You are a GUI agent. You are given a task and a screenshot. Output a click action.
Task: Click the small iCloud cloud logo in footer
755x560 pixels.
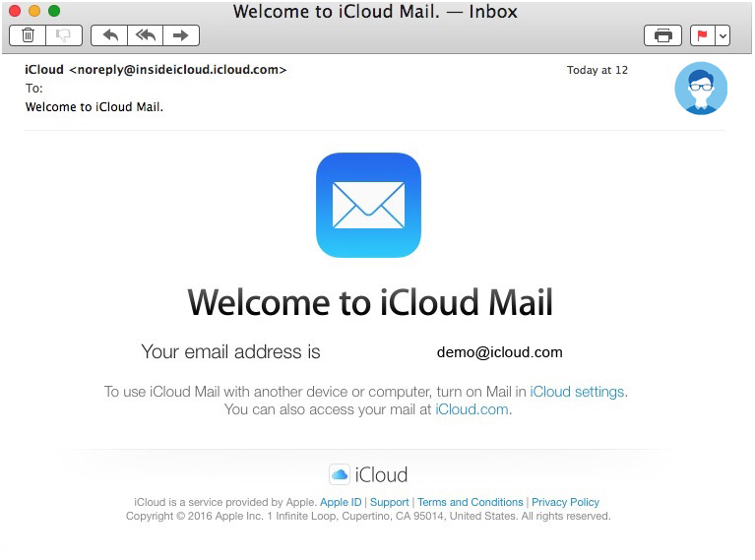point(340,474)
